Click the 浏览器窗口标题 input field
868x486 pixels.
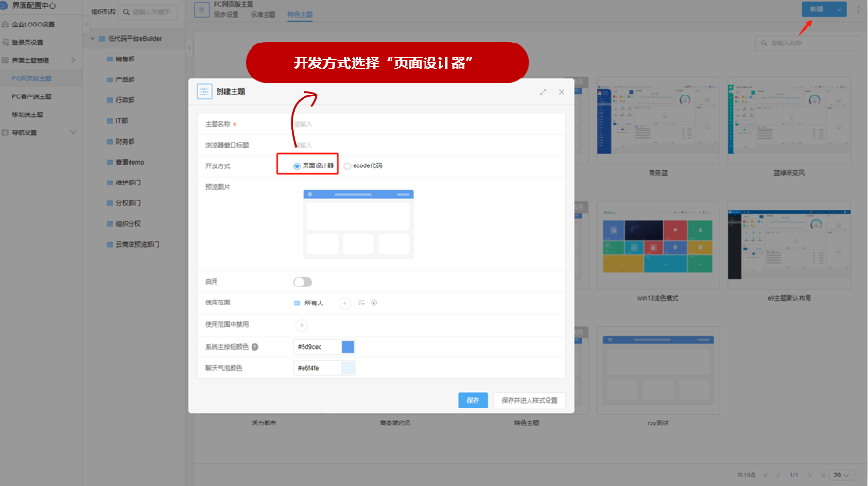[427, 145]
